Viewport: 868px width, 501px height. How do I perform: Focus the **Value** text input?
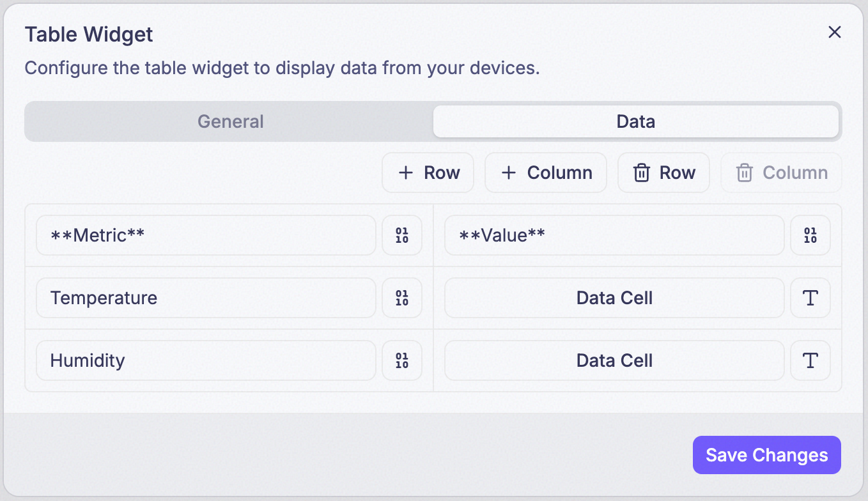click(614, 235)
